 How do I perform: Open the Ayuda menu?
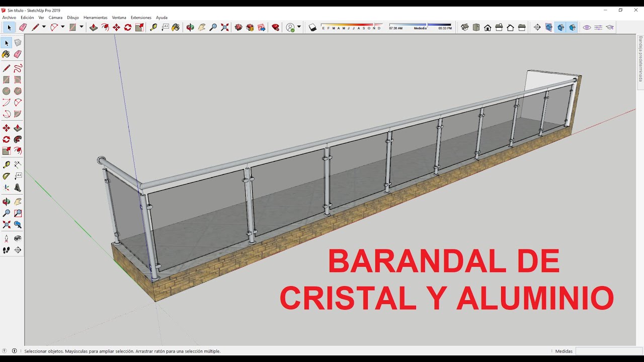tap(162, 18)
